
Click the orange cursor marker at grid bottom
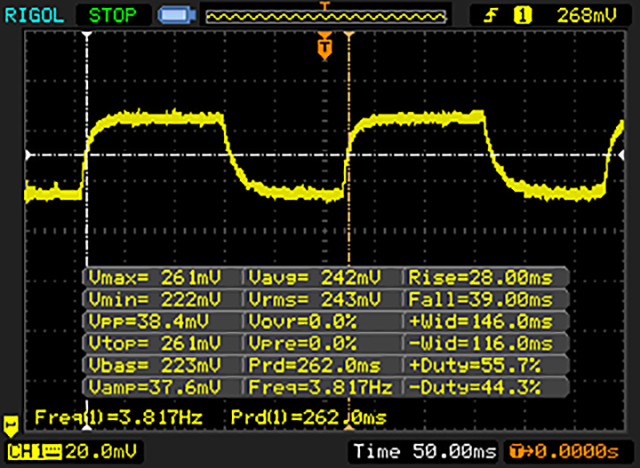click(x=349, y=427)
